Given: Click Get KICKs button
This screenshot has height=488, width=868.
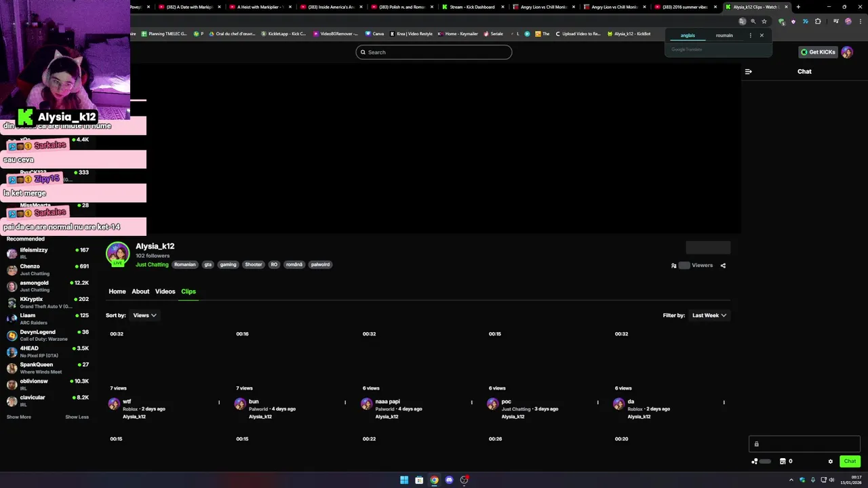Looking at the screenshot, I should [x=818, y=52].
